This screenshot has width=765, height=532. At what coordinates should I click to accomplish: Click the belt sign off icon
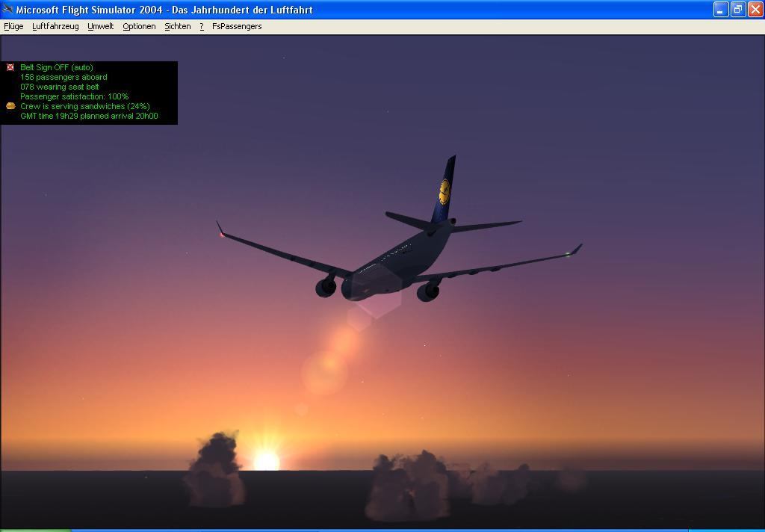(10, 67)
